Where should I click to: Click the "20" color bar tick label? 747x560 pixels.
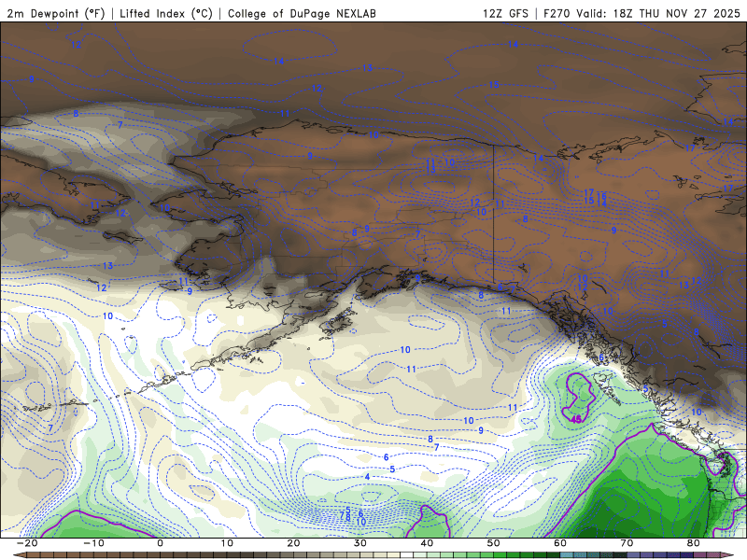[293, 543]
